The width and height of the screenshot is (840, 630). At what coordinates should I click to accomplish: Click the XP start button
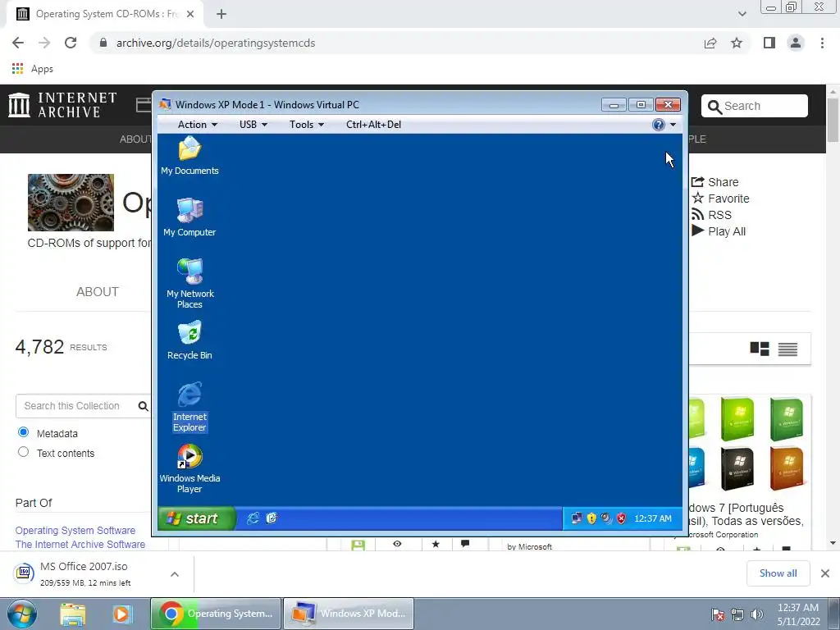196,518
